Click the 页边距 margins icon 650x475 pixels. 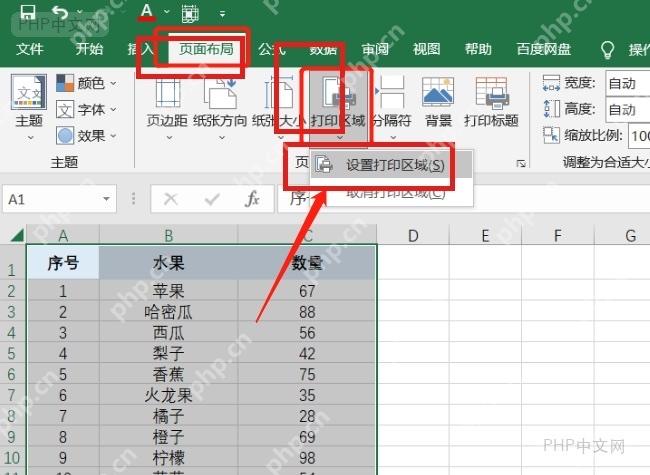[168, 93]
